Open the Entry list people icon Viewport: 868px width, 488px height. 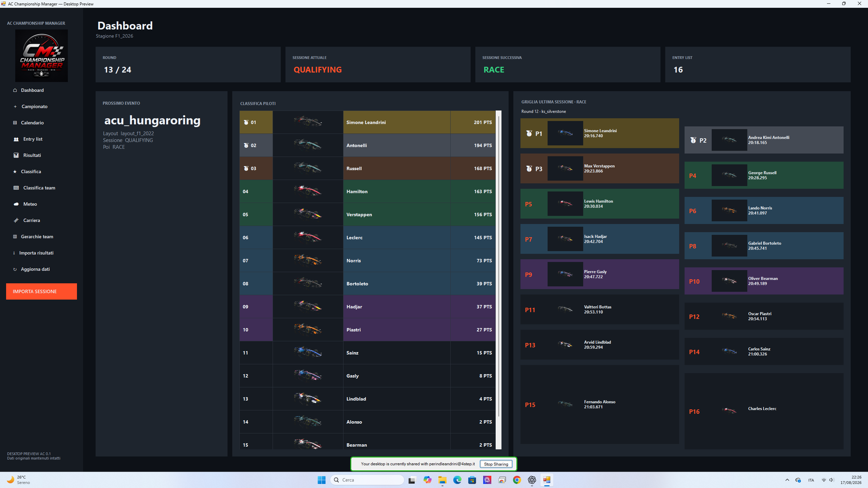click(16, 139)
